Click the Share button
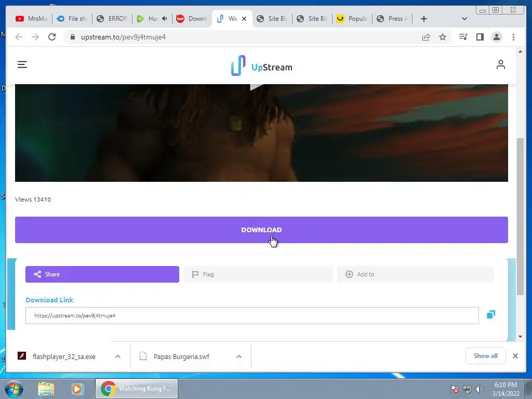The width and height of the screenshot is (532, 399). coord(102,274)
